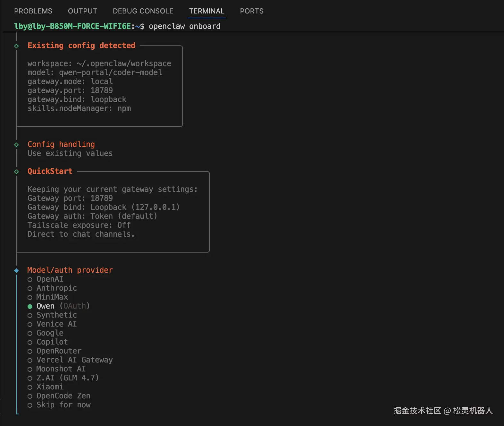Select the Vercel AI Gateway option

pyautogui.click(x=70, y=360)
